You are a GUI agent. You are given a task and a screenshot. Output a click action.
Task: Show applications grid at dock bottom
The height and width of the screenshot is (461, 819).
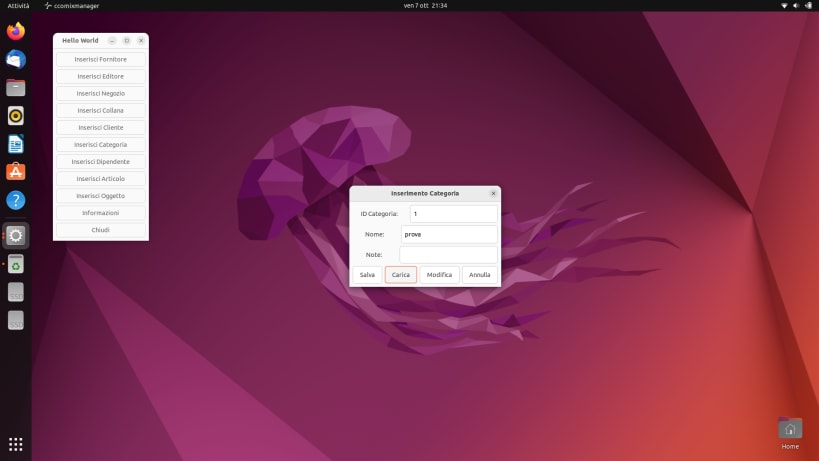pos(16,444)
